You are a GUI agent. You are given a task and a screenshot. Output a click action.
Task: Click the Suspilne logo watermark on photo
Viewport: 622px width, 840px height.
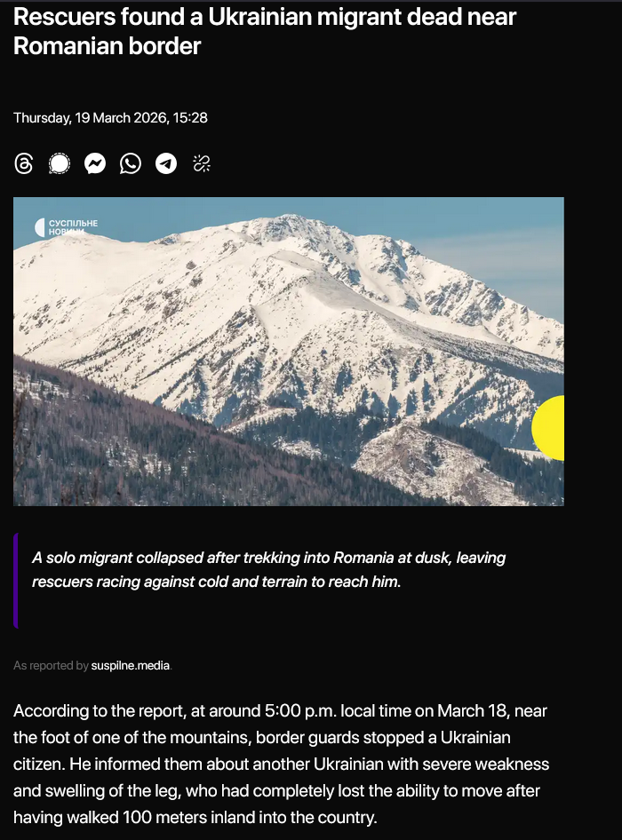click(66, 227)
